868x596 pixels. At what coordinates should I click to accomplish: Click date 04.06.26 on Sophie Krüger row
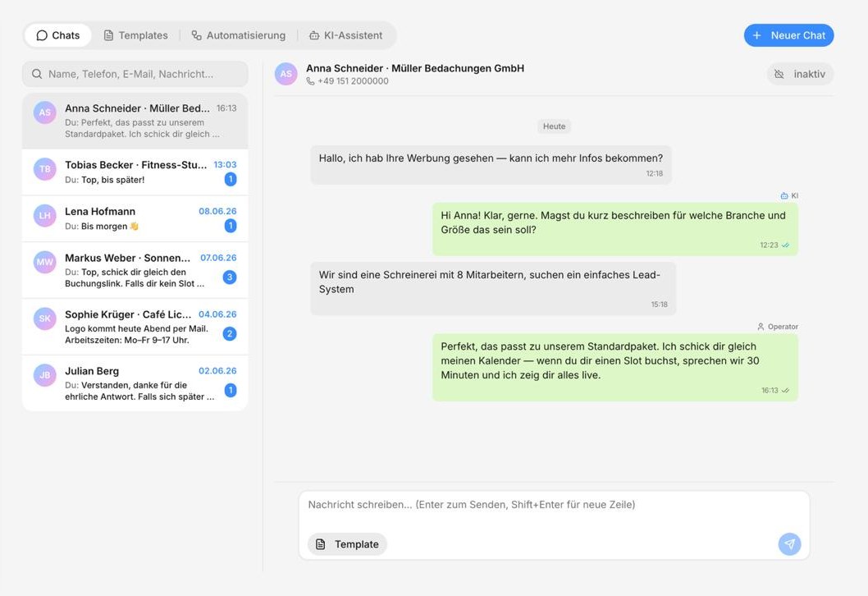(x=217, y=314)
